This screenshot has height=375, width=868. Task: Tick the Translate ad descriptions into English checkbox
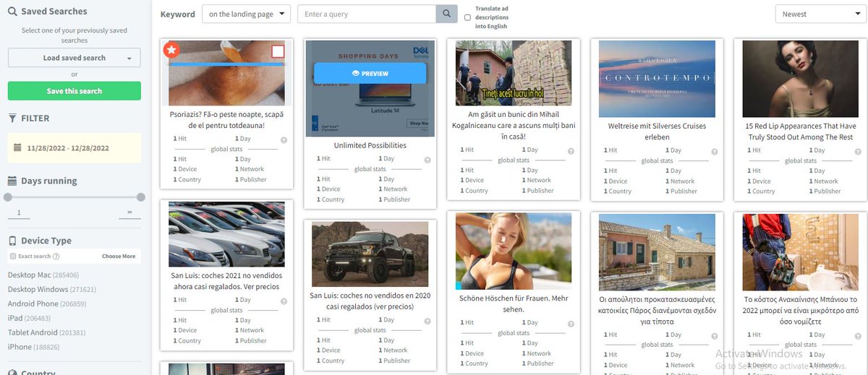click(x=467, y=17)
